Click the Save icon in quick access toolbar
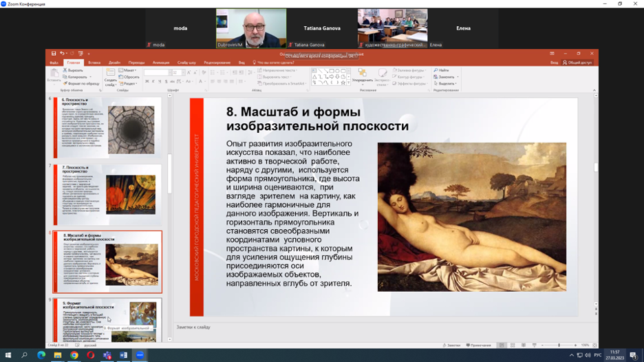Viewport: 644px width, 362px height. click(x=54, y=54)
